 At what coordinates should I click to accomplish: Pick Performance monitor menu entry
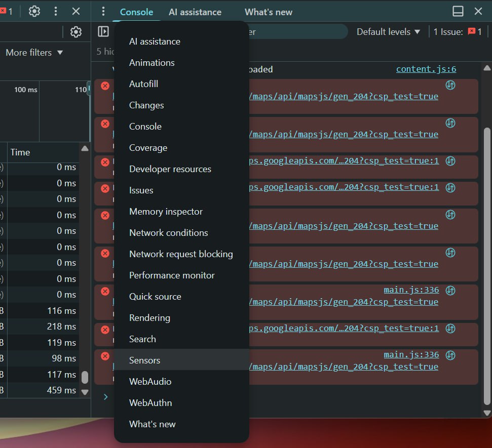tap(172, 275)
